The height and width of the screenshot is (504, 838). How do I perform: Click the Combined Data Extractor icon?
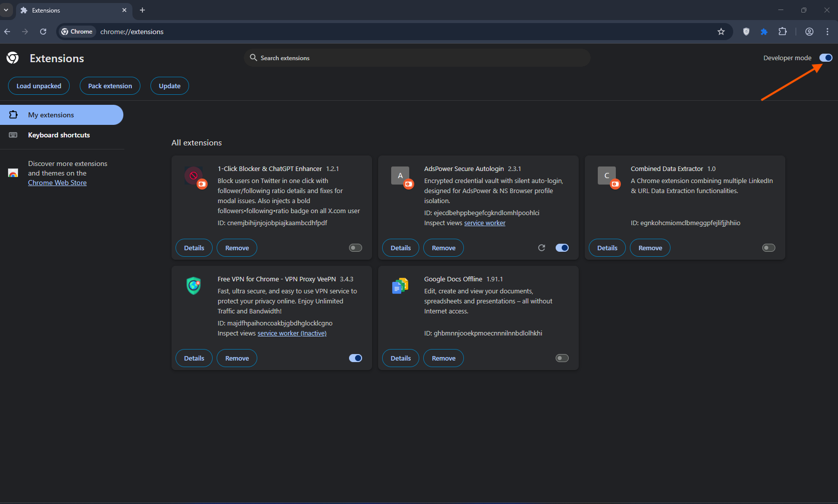607,176
